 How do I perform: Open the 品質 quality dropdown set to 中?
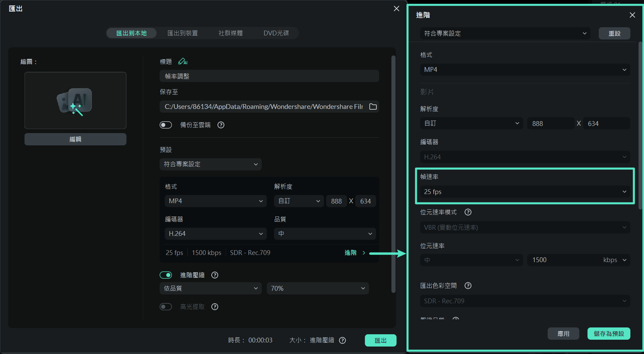(x=324, y=234)
